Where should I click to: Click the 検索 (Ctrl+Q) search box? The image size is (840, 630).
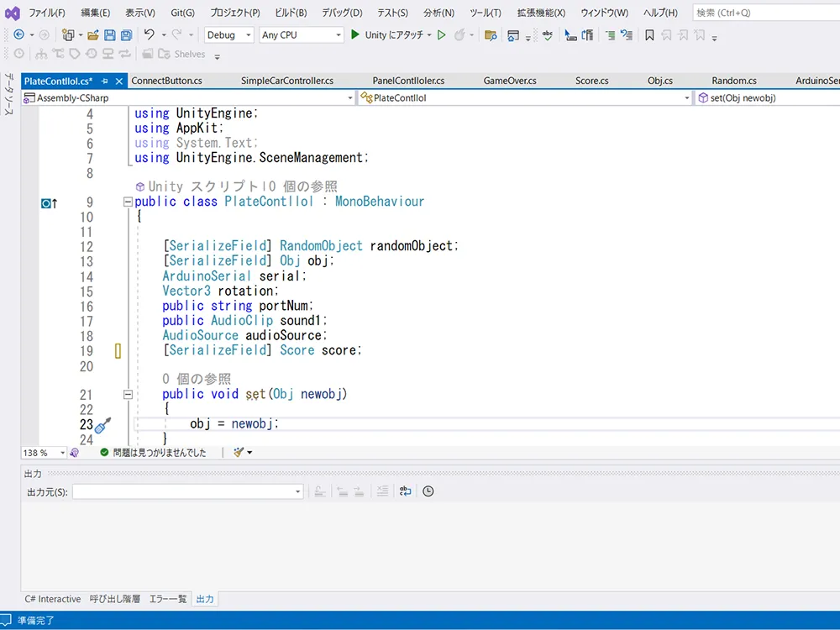pyautogui.click(x=766, y=13)
